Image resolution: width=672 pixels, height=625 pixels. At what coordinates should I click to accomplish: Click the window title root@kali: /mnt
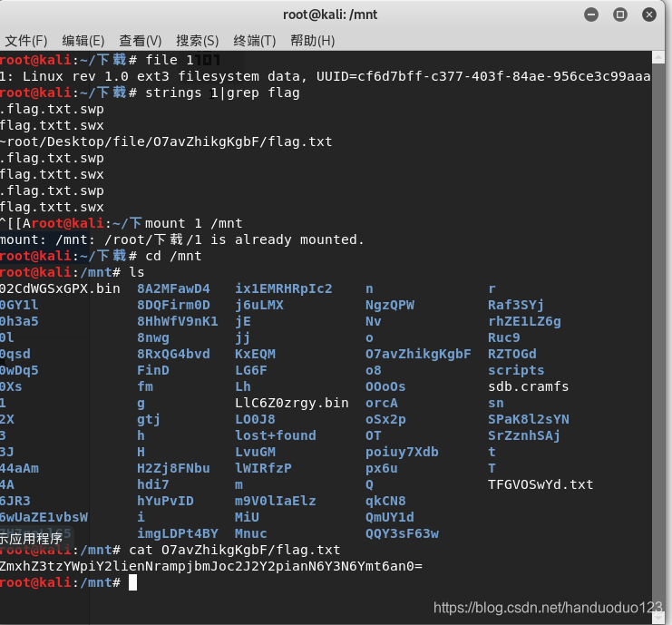point(330,15)
